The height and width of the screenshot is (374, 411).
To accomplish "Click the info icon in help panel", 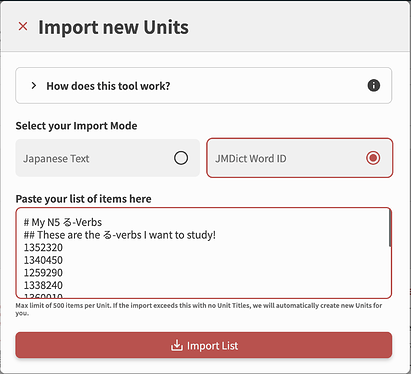I will coord(374,86).
